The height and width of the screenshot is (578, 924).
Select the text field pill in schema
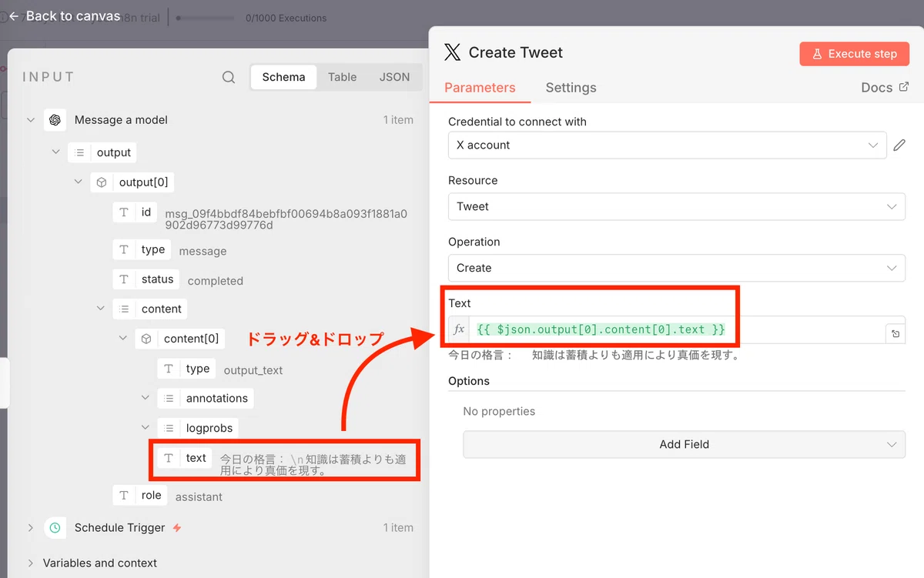185,458
